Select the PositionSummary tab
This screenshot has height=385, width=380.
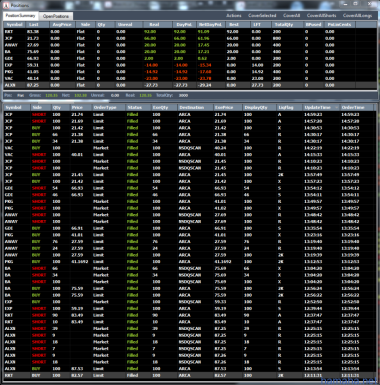(x=21, y=16)
